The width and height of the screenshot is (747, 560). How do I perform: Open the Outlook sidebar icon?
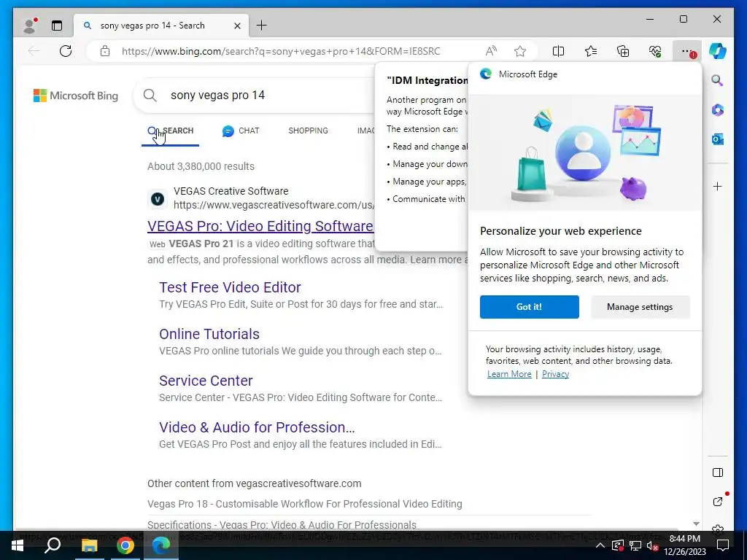[718, 139]
